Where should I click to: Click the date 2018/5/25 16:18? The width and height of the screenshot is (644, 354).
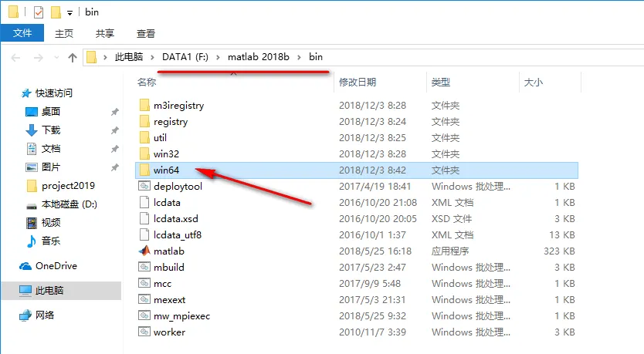coord(375,251)
